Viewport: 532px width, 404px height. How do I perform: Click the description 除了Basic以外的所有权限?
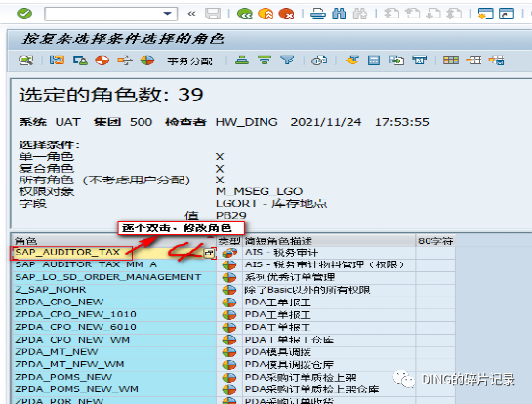[307, 290]
